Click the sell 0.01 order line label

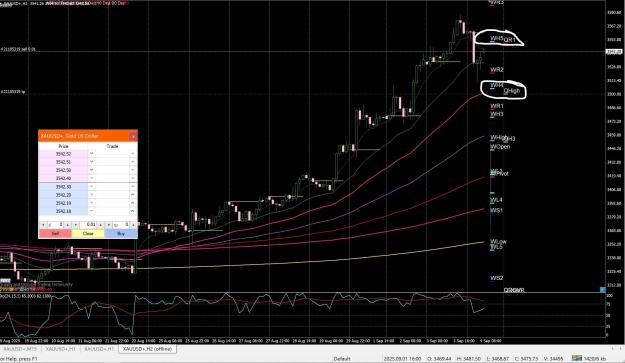click(x=18, y=49)
